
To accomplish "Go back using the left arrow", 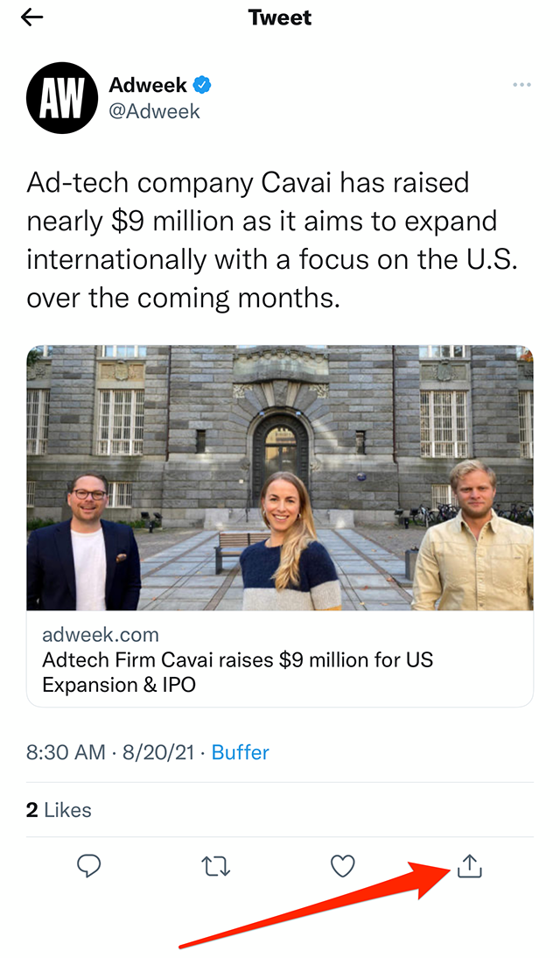I will 32,18.
